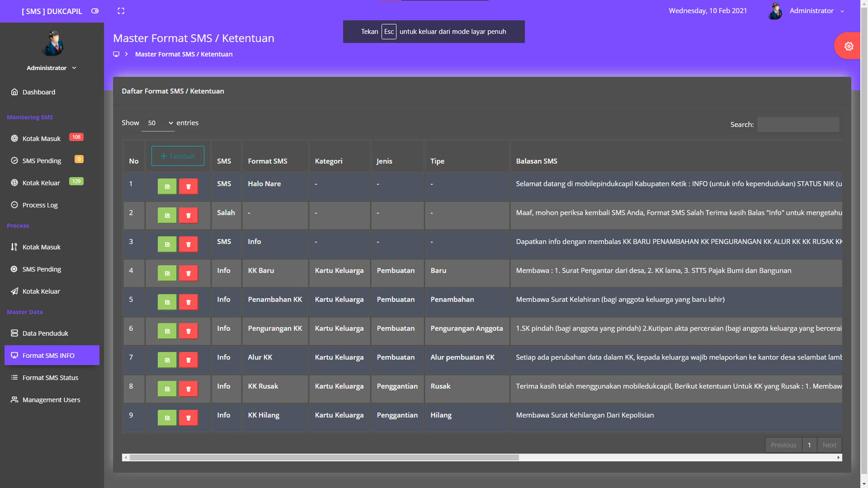Focus the Search input field
The image size is (868, 488).
pos(798,125)
